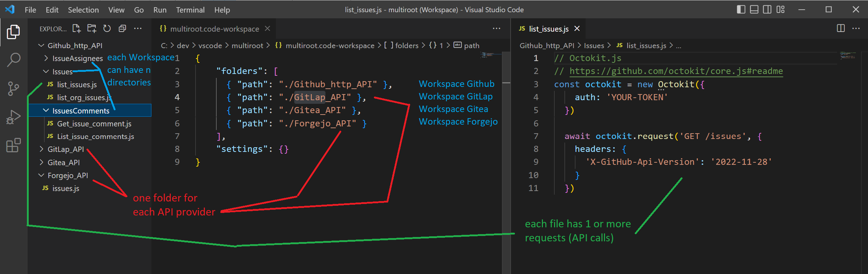
Task: Click "./Gitea_API" path value
Action: click(x=312, y=110)
